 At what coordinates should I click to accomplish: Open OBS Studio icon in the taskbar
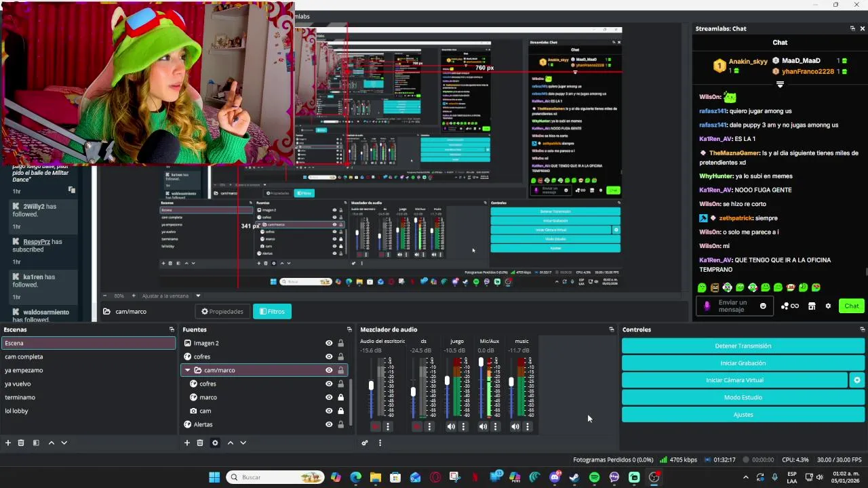tap(654, 477)
